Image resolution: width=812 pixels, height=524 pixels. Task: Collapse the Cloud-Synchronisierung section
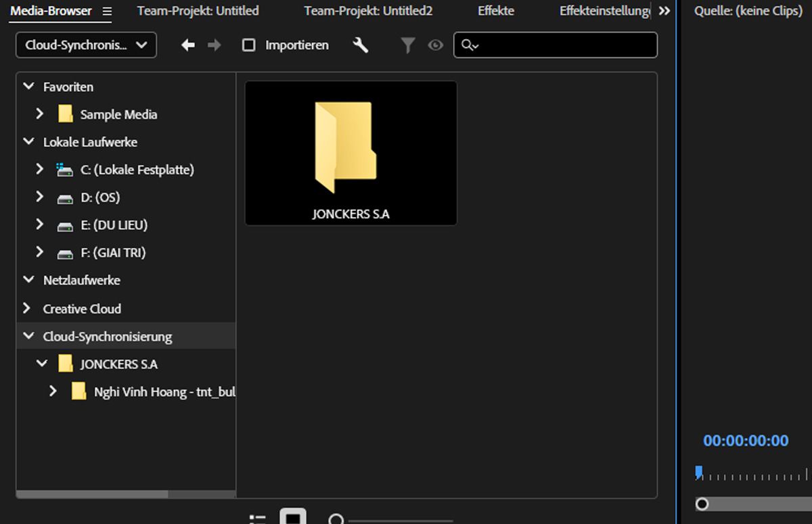click(28, 336)
